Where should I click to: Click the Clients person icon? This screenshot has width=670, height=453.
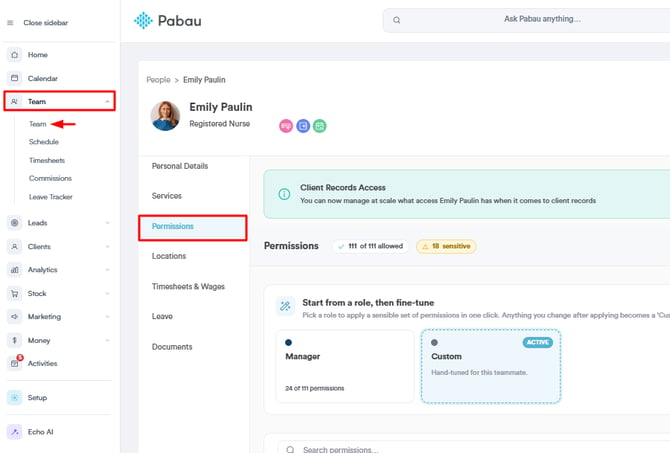tap(15, 247)
